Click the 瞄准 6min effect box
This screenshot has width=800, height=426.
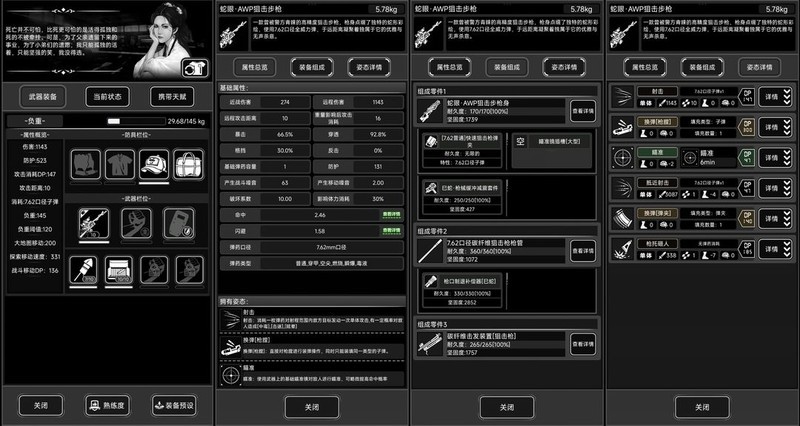tap(709, 158)
